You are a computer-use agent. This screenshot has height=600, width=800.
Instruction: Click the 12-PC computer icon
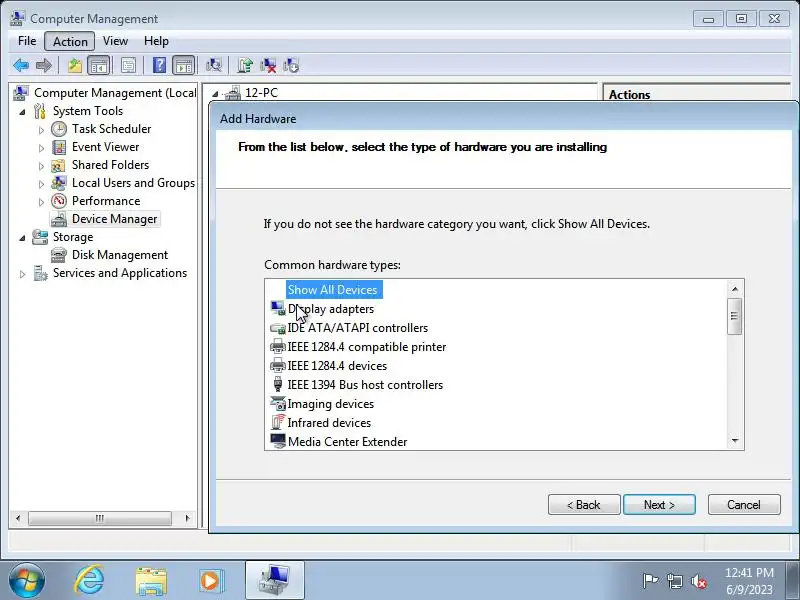coord(233,93)
